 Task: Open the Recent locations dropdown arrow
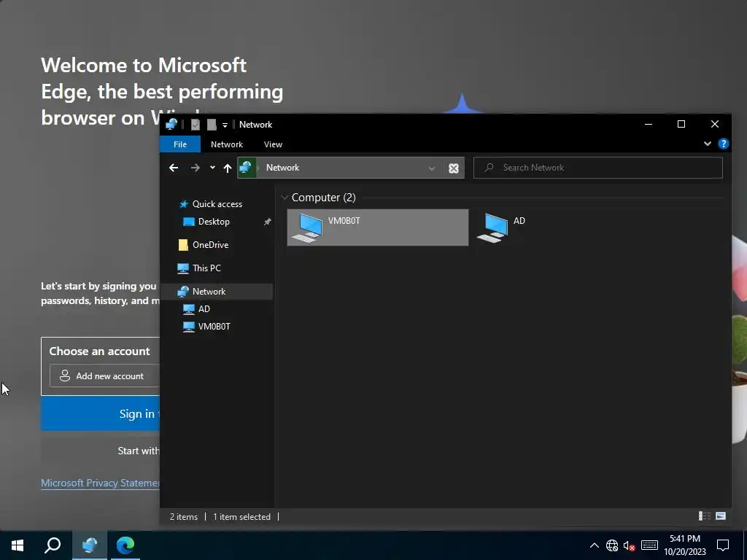(212, 168)
